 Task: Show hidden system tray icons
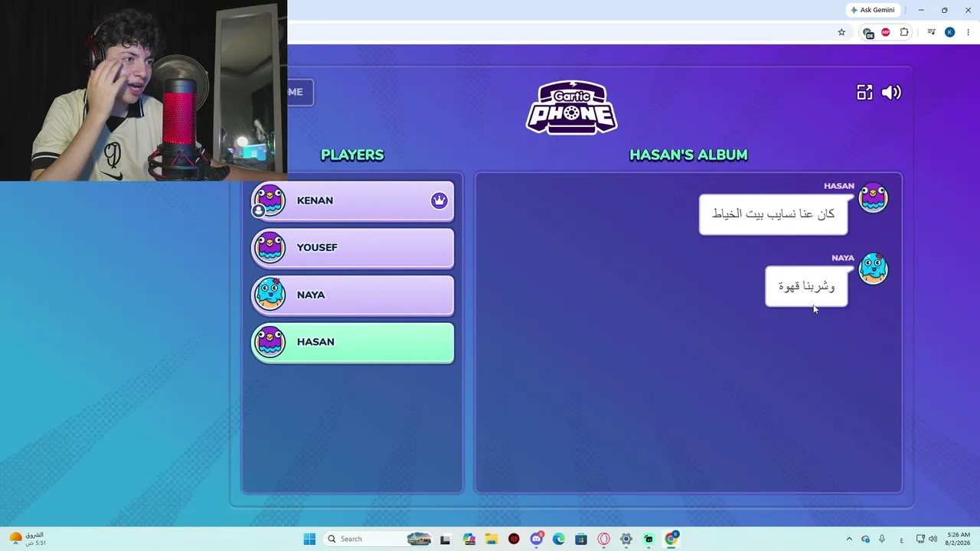848,539
